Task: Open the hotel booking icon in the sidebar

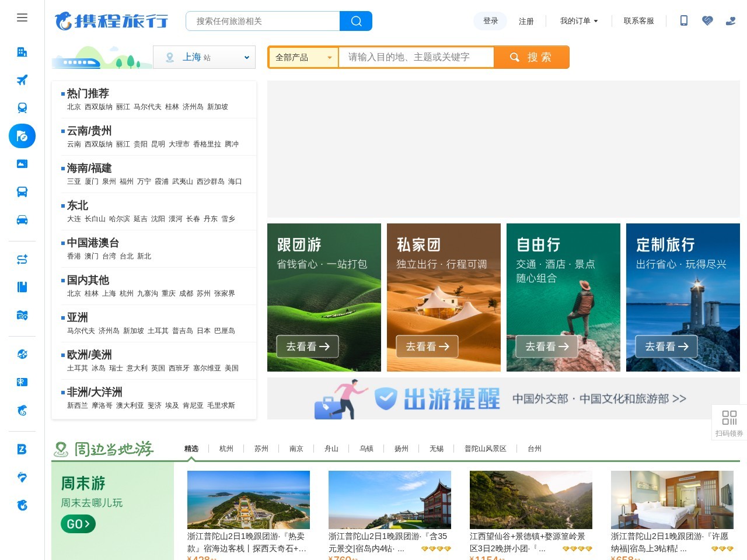Action: (22, 52)
